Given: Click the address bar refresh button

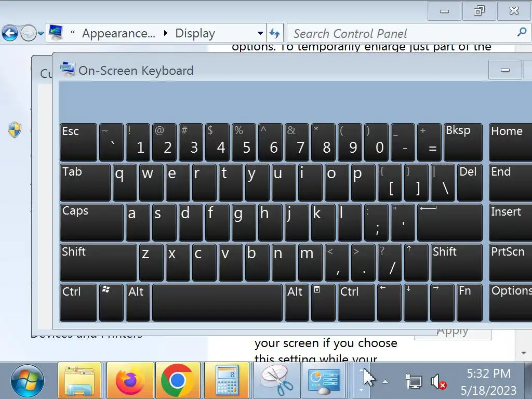Looking at the screenshot, I should coord(274,33).
